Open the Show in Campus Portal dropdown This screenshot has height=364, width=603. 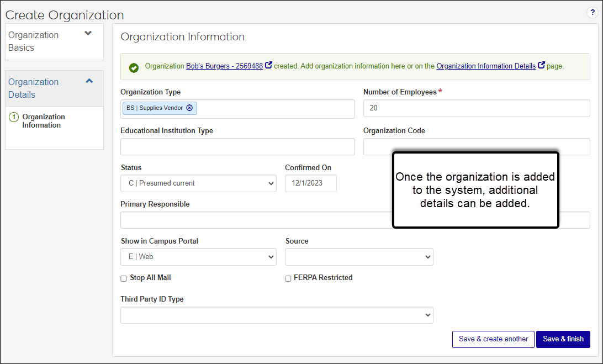(198, 257)
